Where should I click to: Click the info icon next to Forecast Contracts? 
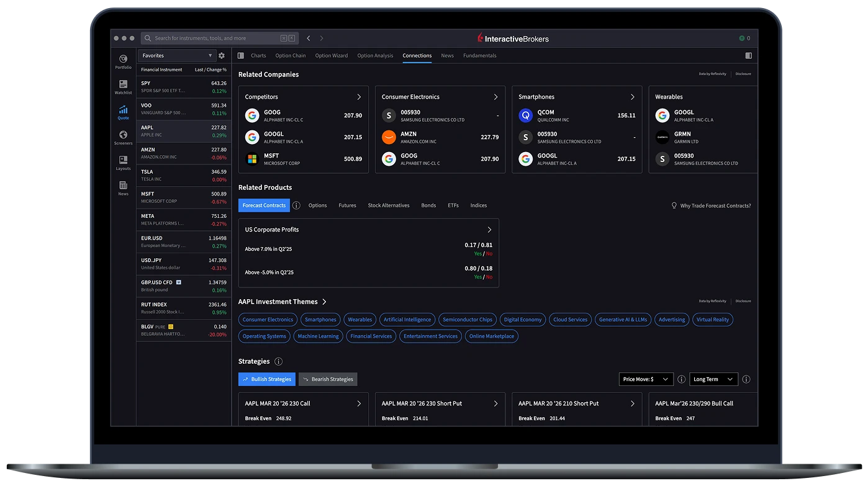coord(296,205)
